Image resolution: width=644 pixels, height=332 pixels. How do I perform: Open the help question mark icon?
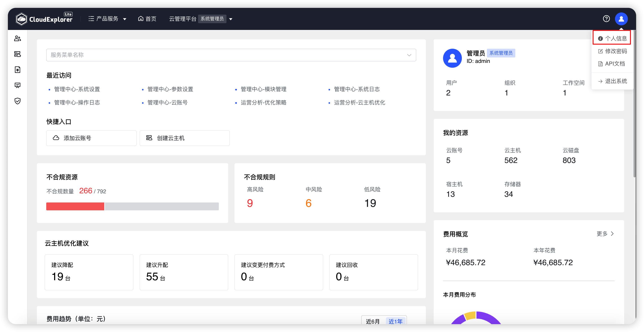pyautogui.click(x=606, y=19)
